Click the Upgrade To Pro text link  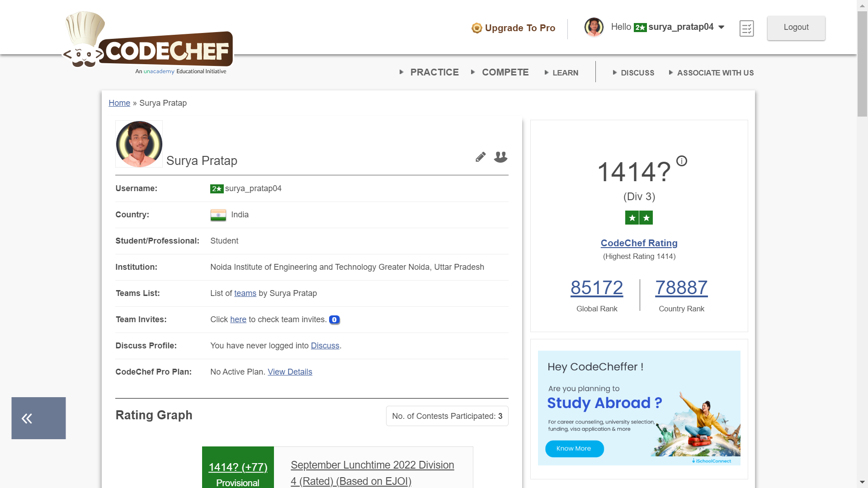520,28
